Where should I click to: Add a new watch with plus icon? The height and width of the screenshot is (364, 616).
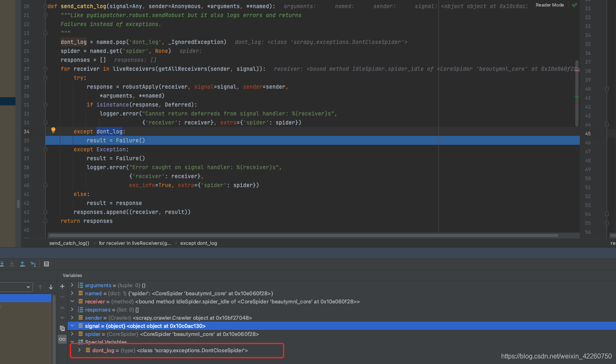62,286
